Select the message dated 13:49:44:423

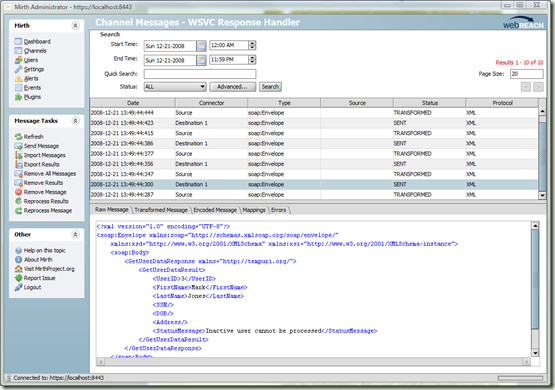(314, 123)
